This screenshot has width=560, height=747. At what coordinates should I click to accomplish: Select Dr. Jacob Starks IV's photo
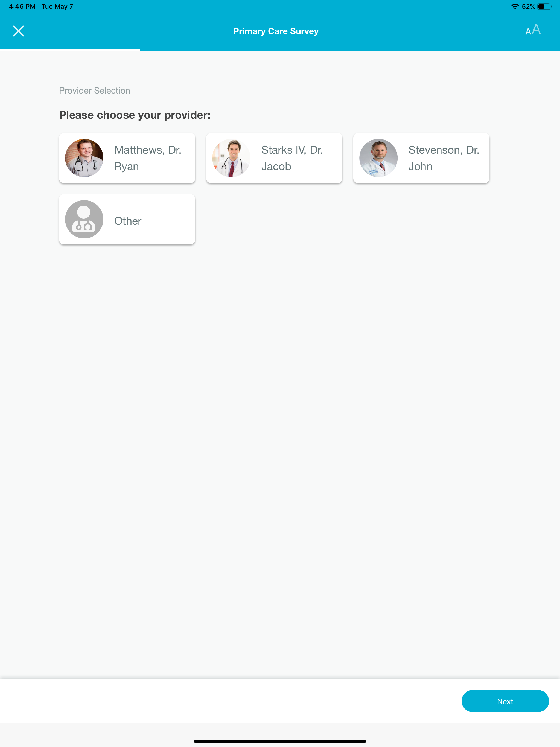[x=231, y=158]
